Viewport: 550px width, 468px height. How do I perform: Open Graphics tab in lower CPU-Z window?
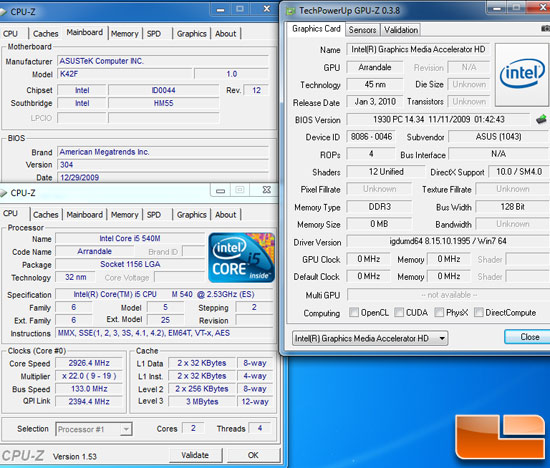(x=192, y=215)
